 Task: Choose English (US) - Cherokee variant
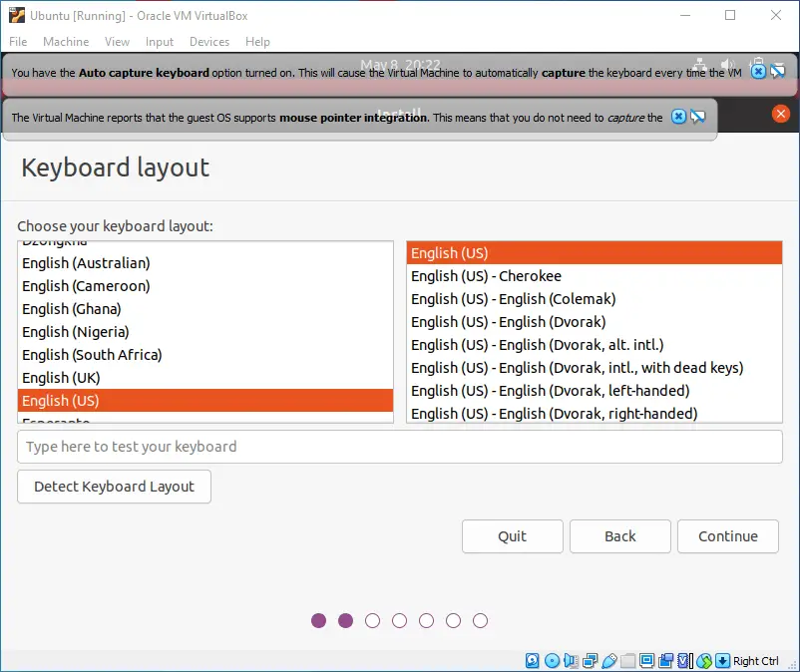(x=595, y=276)
